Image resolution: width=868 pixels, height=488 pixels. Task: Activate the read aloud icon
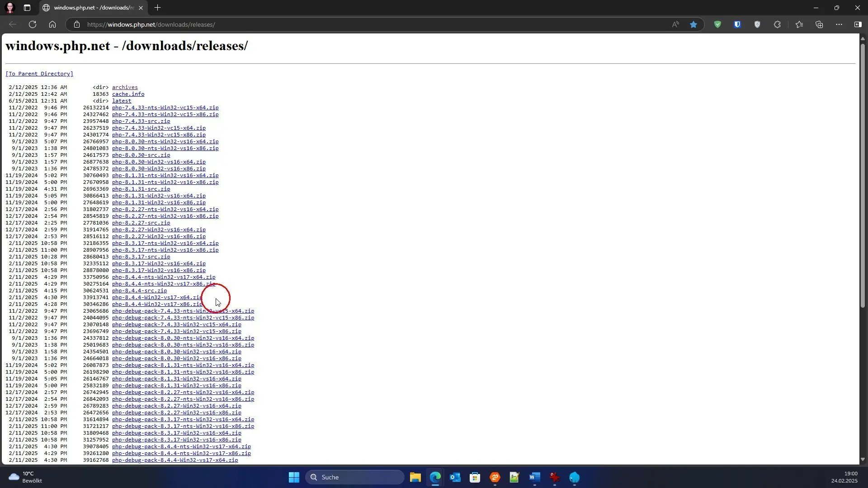click(675, 24)
